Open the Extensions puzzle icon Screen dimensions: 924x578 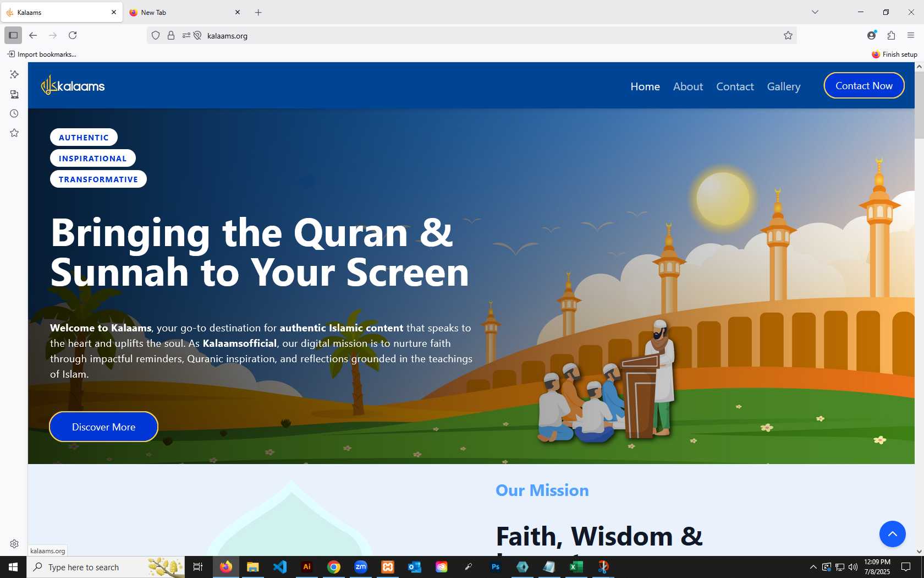coord(891,35)
